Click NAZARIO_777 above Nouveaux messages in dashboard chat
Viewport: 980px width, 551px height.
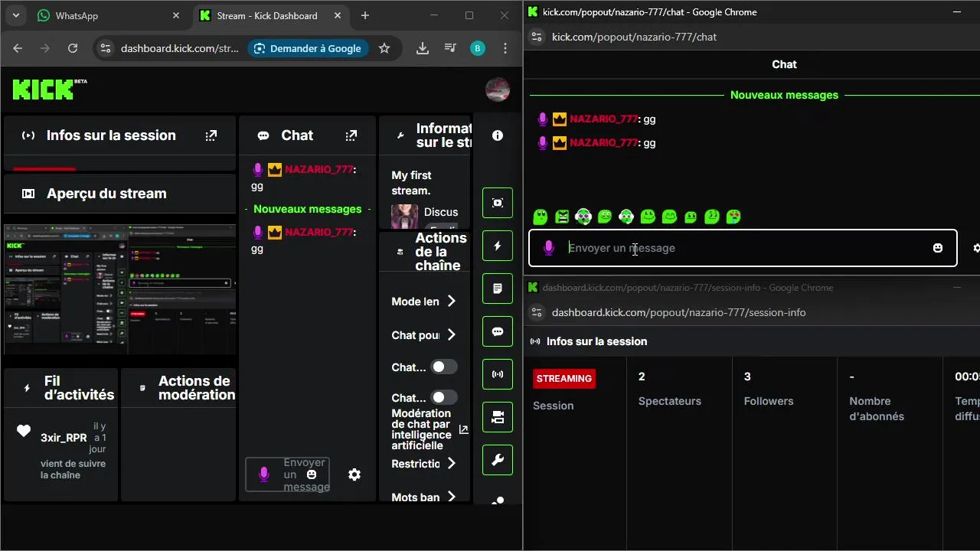[x=319, y=169]
